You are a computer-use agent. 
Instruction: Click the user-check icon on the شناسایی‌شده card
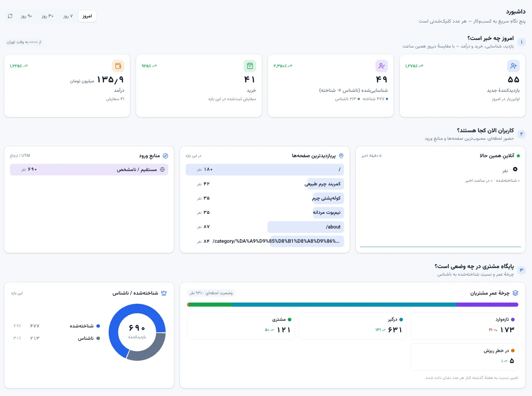(x=382, y=66)
